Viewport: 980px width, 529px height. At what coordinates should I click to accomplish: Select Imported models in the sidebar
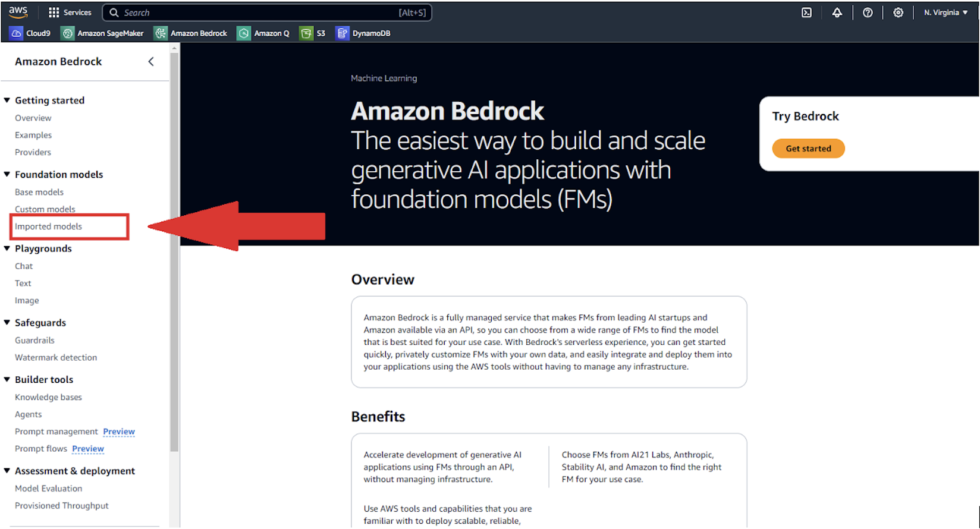(49, 226)
